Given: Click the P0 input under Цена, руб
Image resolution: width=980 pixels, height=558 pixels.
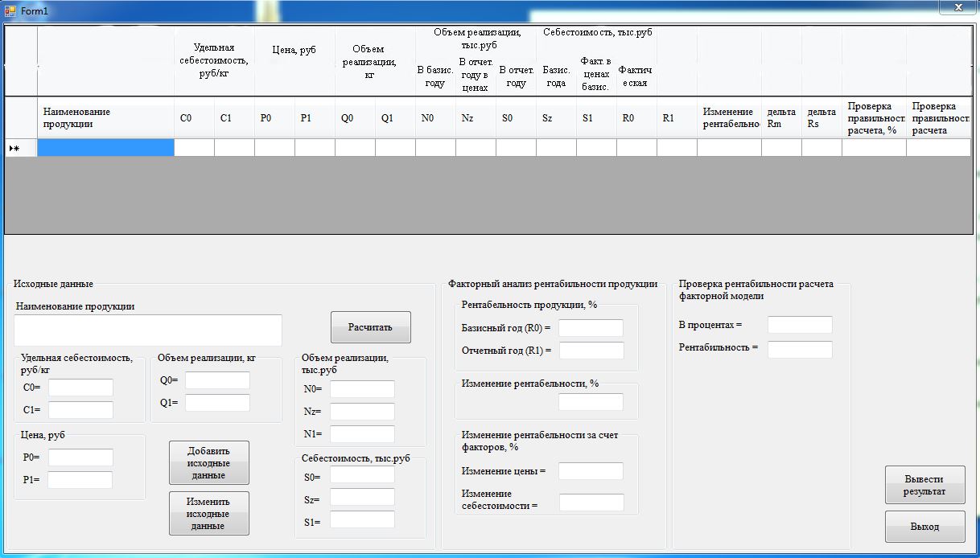Looking at the screenshot, I should [80, 458].
